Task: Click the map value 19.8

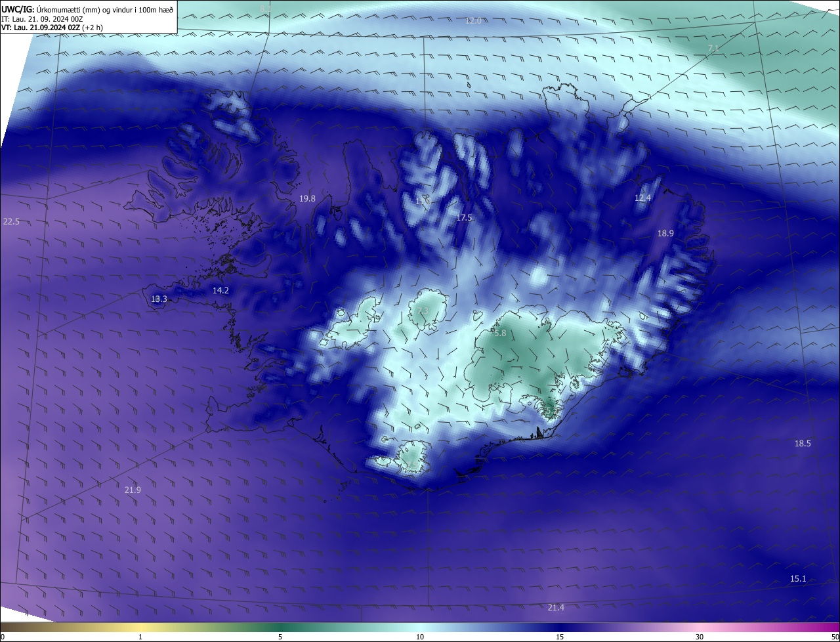Action: coord(307,198)
